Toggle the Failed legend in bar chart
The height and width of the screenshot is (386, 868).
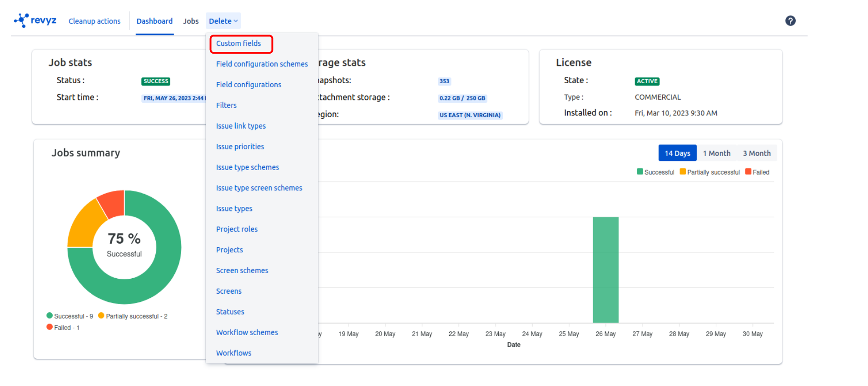point(757,172)
